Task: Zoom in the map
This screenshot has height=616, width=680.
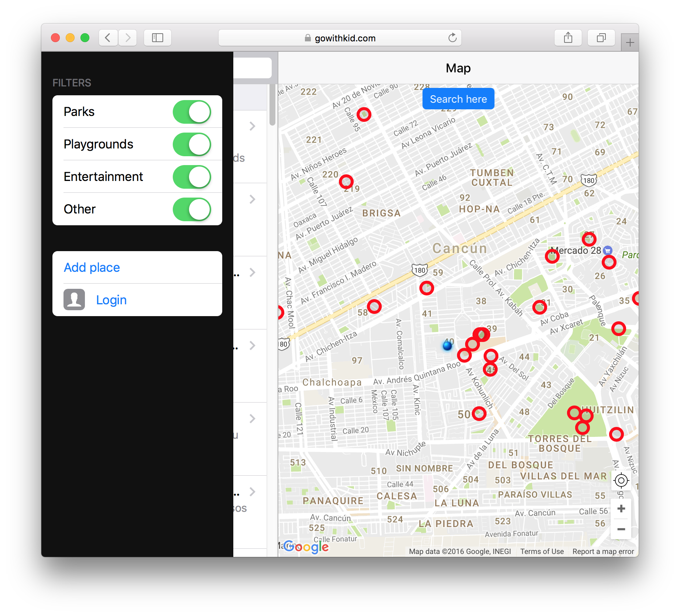Action: tap(621, 509)
